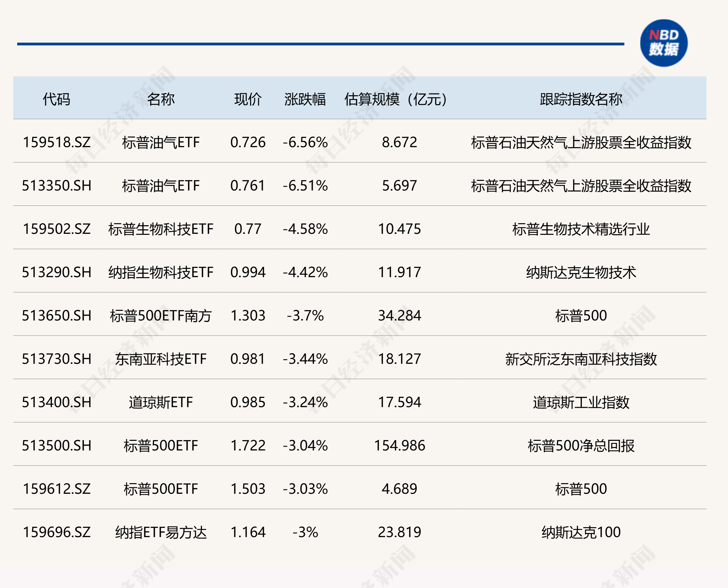
Task: Select the 道琼斯ETF price 0.985
Action: point(247,402)
